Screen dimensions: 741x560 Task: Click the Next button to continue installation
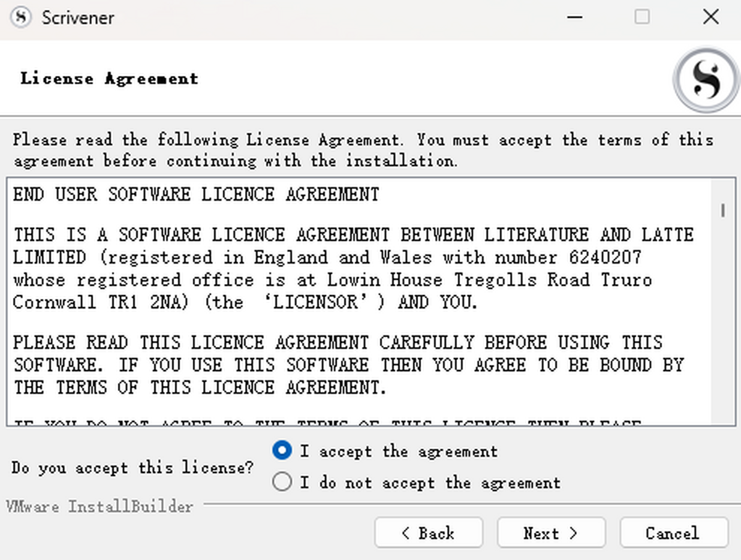tap(550, 533)
